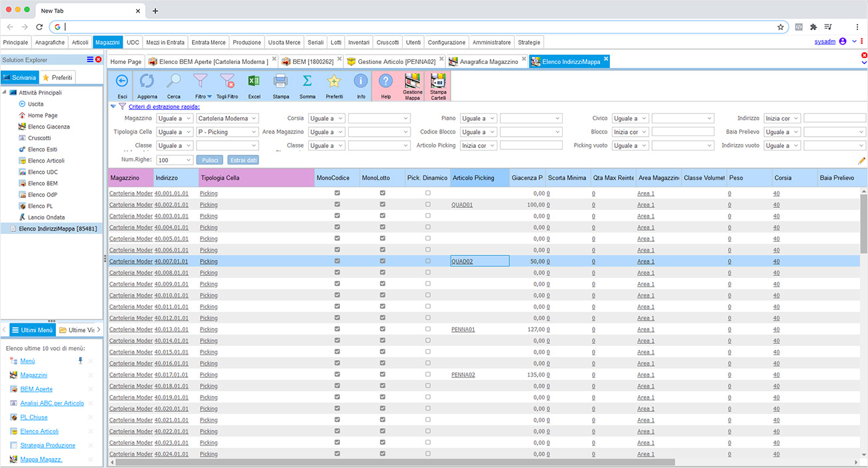Click the Preferiti star toolbar icon

click(x=334, y=81)
